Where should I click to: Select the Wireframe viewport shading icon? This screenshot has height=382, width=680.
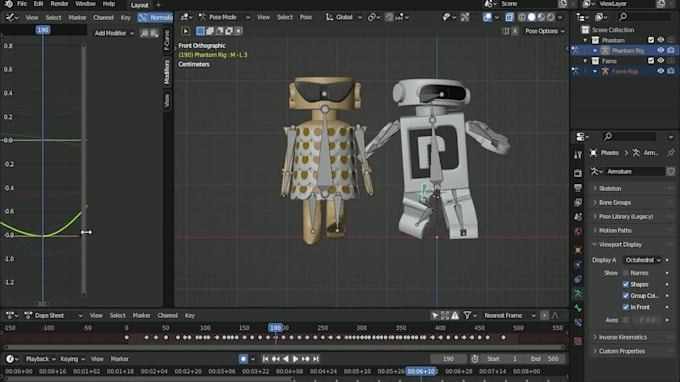(522, 17)
